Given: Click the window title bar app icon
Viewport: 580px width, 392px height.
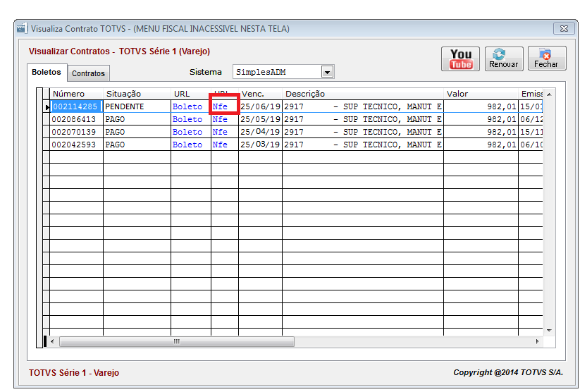Looking at the screenshot, I should pyautogui.click(x=22, y=28).
